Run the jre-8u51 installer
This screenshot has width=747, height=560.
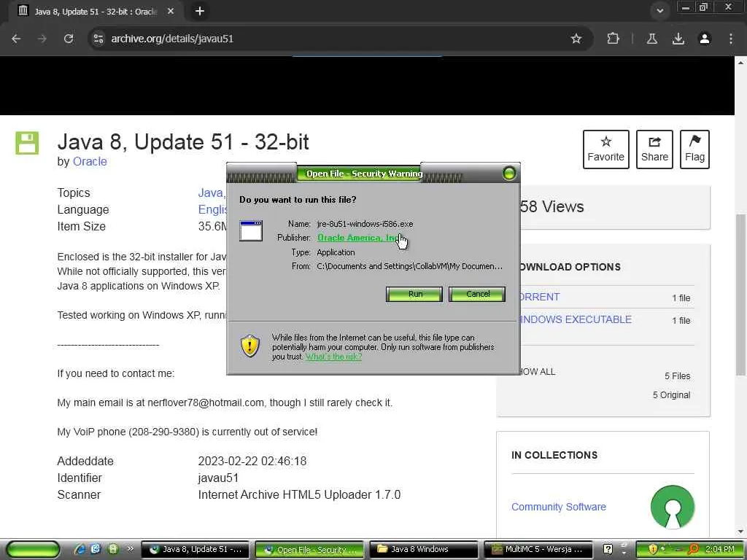[x=414, y=294]
